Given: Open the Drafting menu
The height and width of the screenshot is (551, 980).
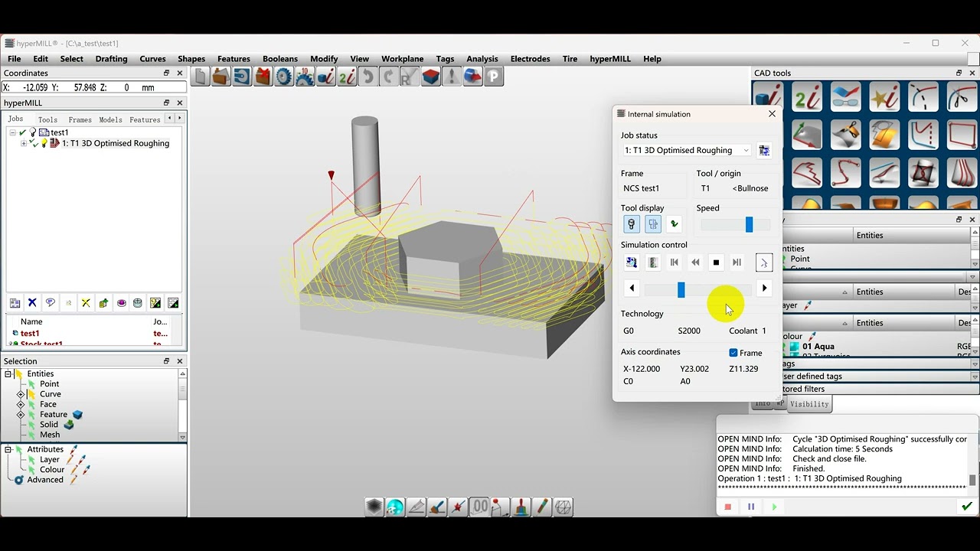Looking at the screenshot, I should 112,59.
